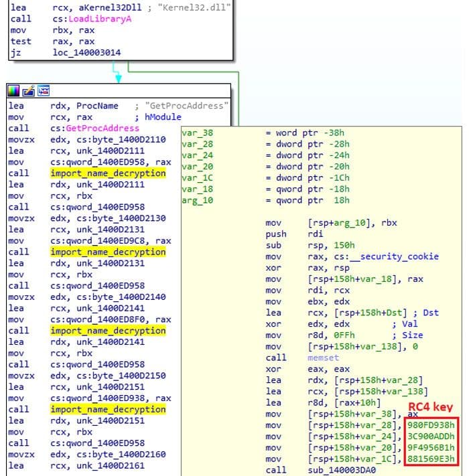Click the edit node pencil icon

pos(29,90)
